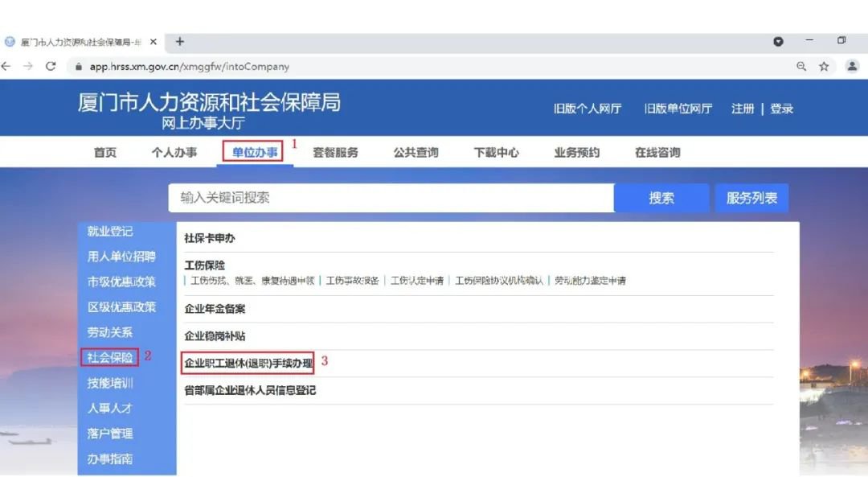
Task: Open 企业职工退休(退职)手续办理 service
Action: pos(248,363)
